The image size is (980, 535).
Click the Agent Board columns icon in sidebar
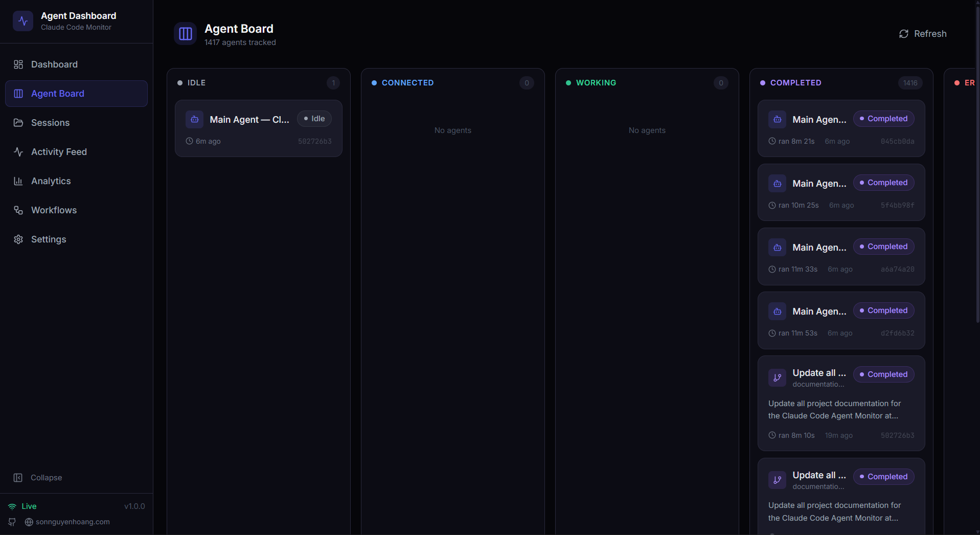click(18, 94)
